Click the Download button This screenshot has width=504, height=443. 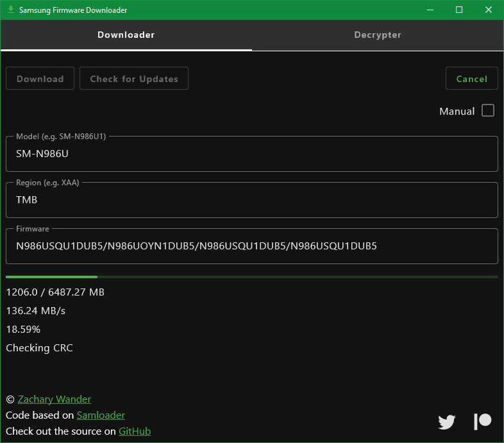click(40, 78)
